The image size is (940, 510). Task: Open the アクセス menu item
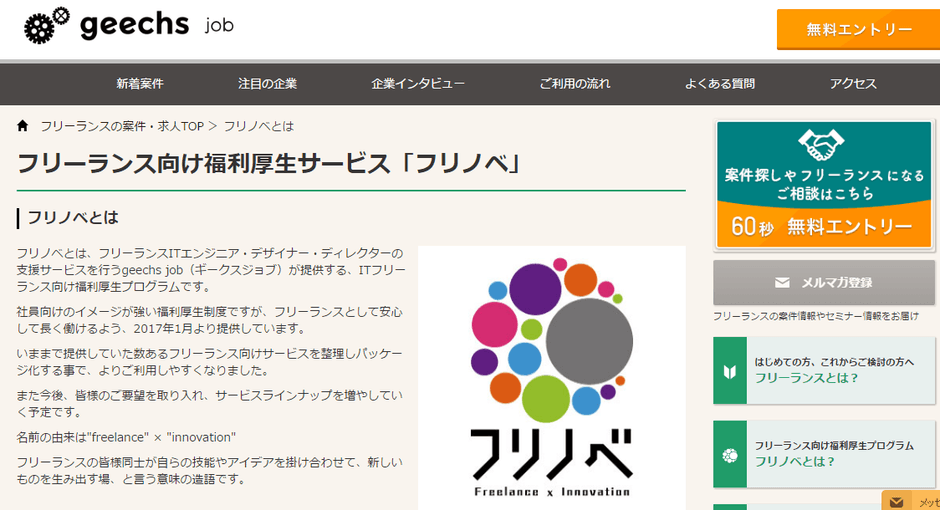click(x=853, y=84)
